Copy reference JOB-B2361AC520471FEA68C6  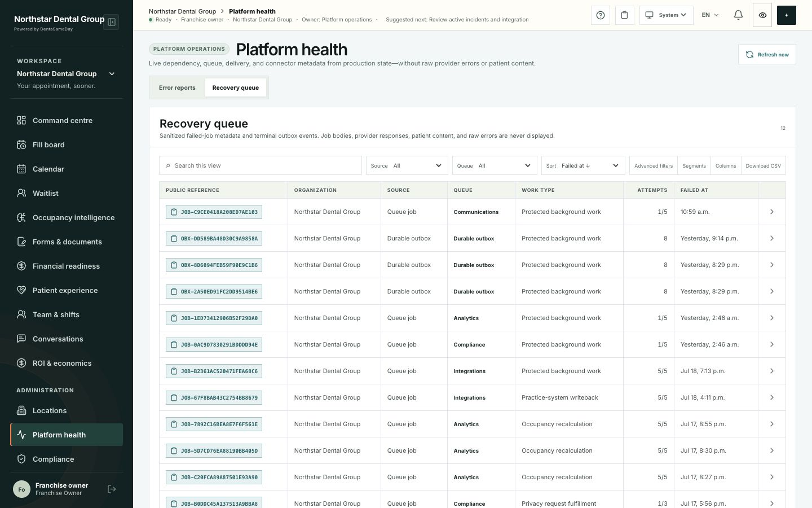tap(214, 371)
